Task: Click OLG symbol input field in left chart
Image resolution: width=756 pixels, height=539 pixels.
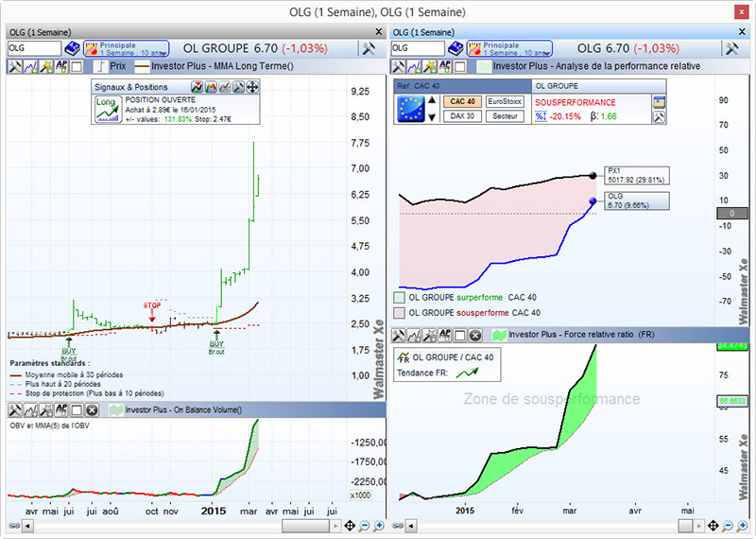Action: (34, 48)
